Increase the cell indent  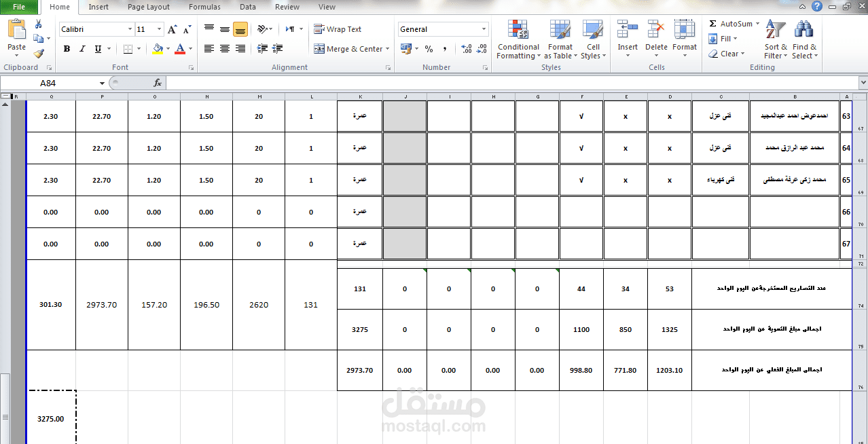pos(278,49)
